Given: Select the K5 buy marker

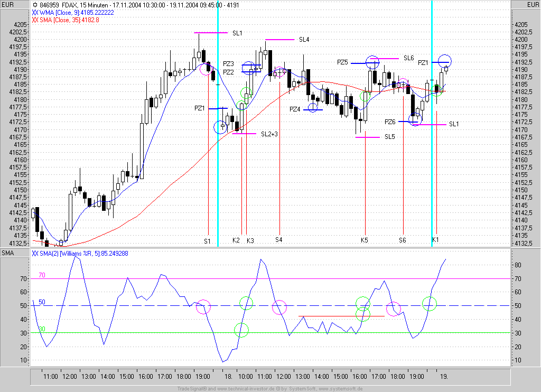Looking at the screenshot, I should [x=365, y=240].
